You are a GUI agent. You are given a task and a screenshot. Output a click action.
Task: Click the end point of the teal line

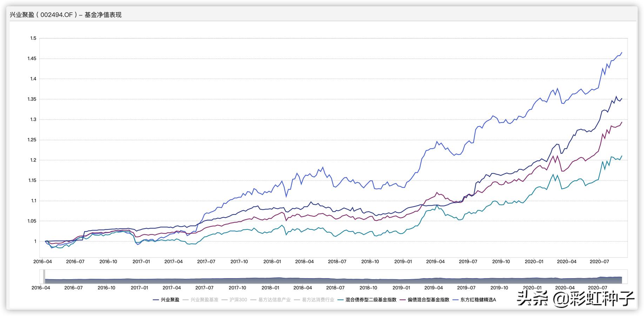pyautogui.click(x=622, y=156)
